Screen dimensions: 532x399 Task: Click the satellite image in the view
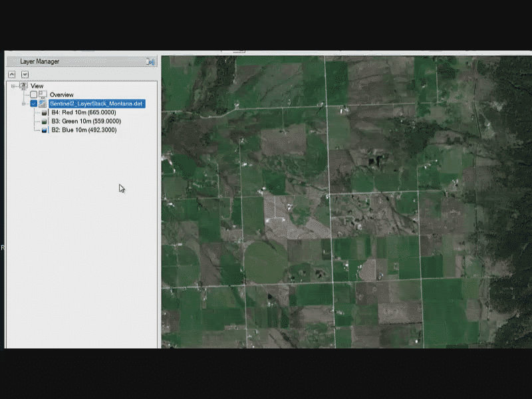click(x=346, y=199)
